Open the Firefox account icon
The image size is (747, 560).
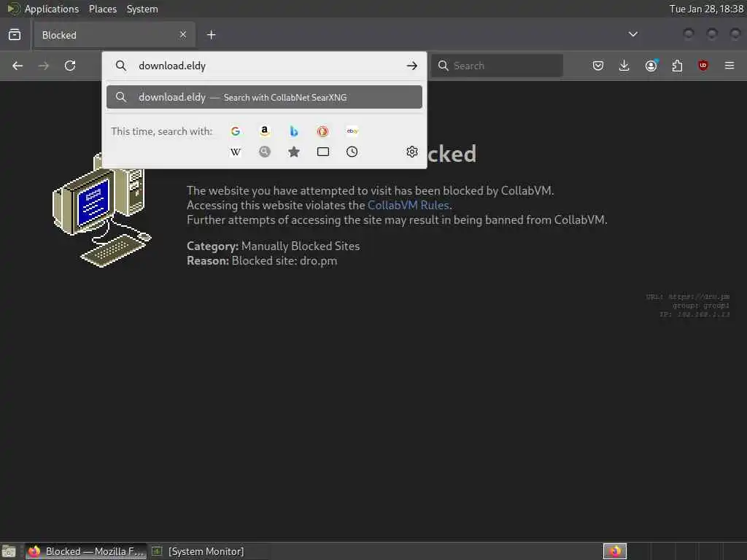pos(651,66)
